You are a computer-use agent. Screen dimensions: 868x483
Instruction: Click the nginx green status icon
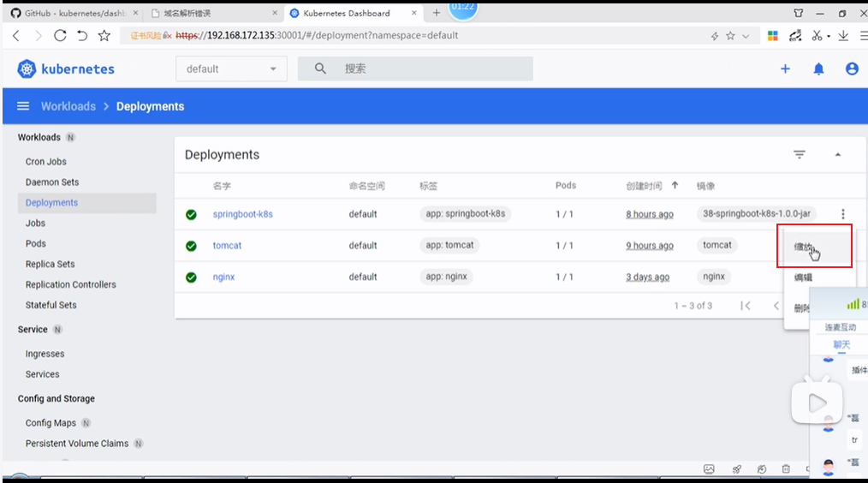tap(191, 277)
